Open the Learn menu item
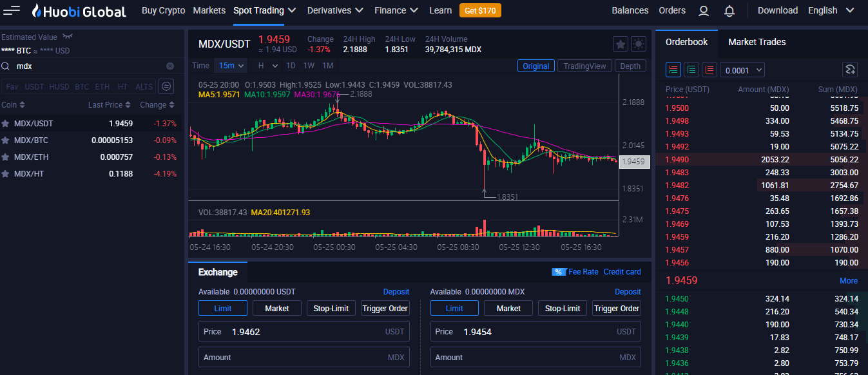Viewport: 868px width, 375px height. click(x=441, y=10)
